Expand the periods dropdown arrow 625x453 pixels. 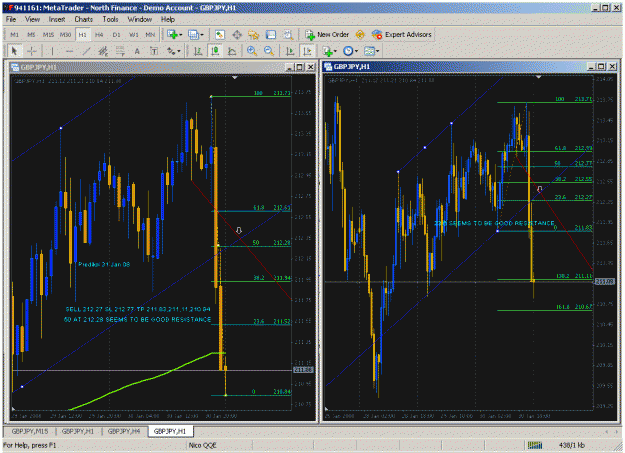[356, 51]
